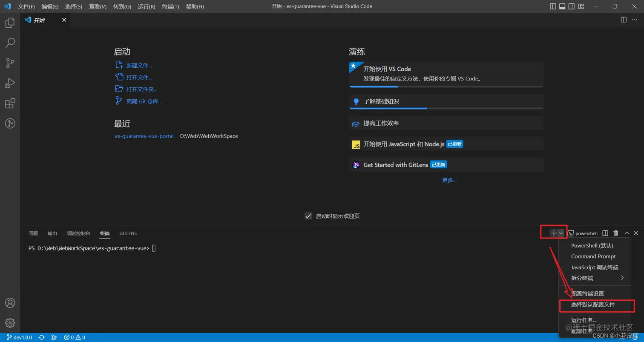Open the Terminal (终端) menu
The image size is (644, 342).
pyautogui.click(x=170, y=6)
